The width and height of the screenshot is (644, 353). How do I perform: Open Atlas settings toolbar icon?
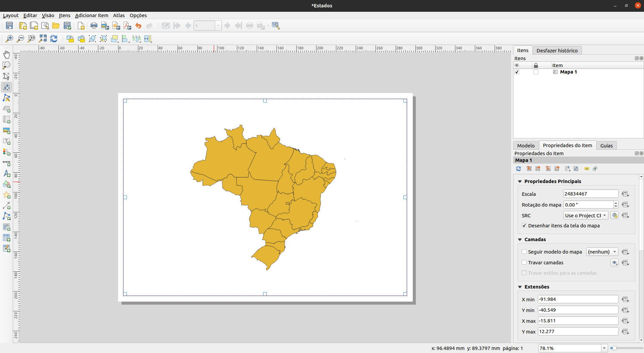coord(276,26)
